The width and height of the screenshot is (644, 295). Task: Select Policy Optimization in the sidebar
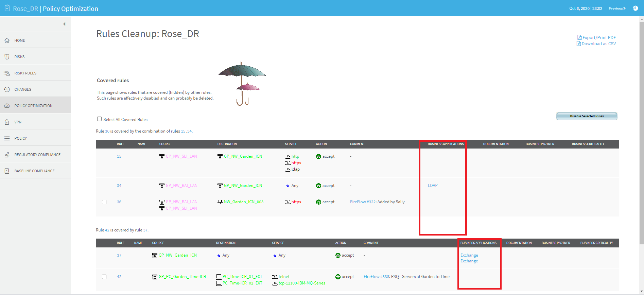click(x=33, y=106)
